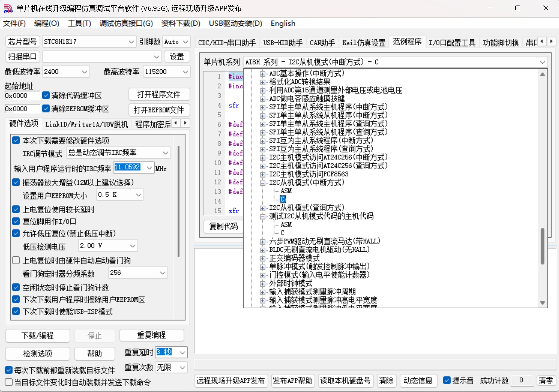Open the 最高波特率 115200 dropdown
Screen dimensions: 559x392
click(x=167, y=71)
